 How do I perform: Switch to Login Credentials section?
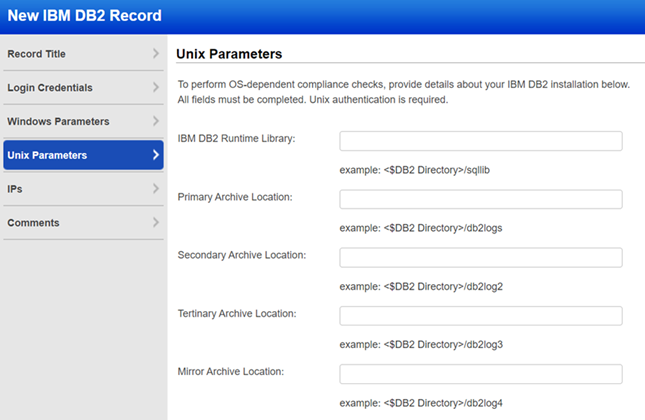pyautogui.click(x=50, y=88)
